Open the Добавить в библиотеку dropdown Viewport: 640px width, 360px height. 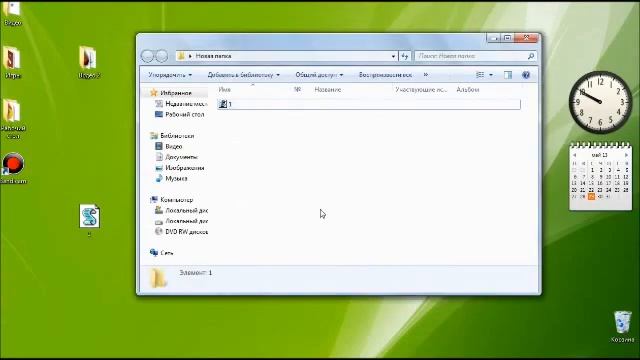(x=244, y=75)
